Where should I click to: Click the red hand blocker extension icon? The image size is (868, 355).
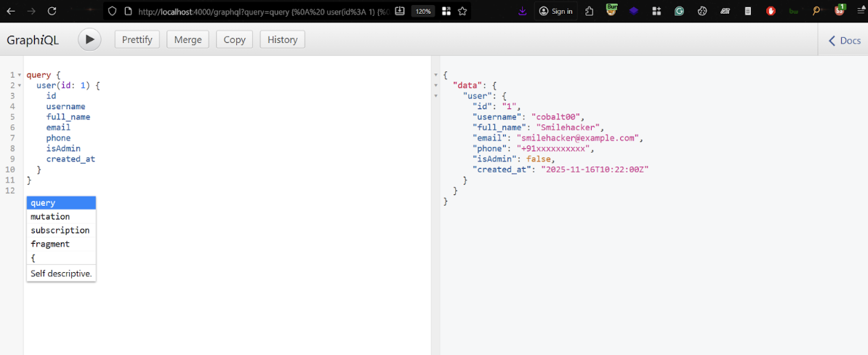(x=771, y=11)
